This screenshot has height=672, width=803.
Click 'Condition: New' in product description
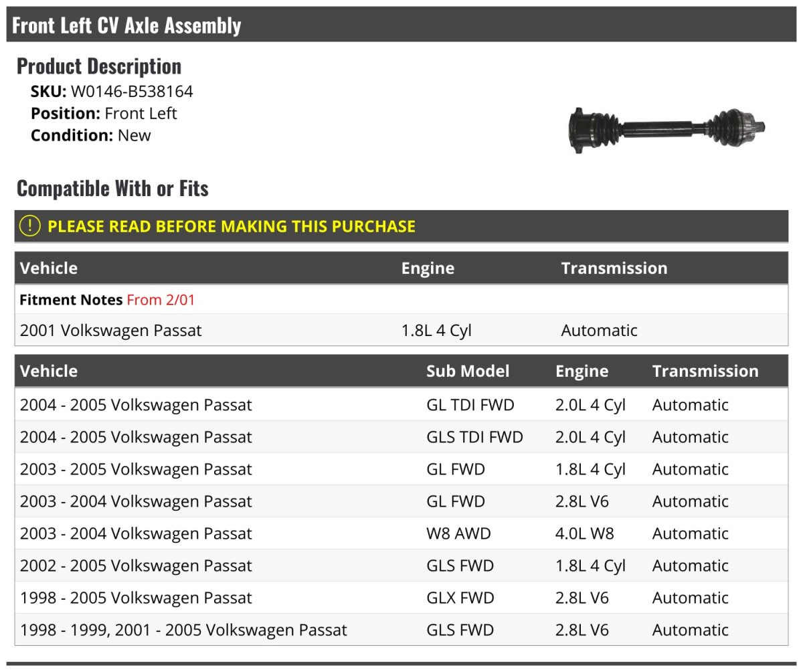pos(91,135)
